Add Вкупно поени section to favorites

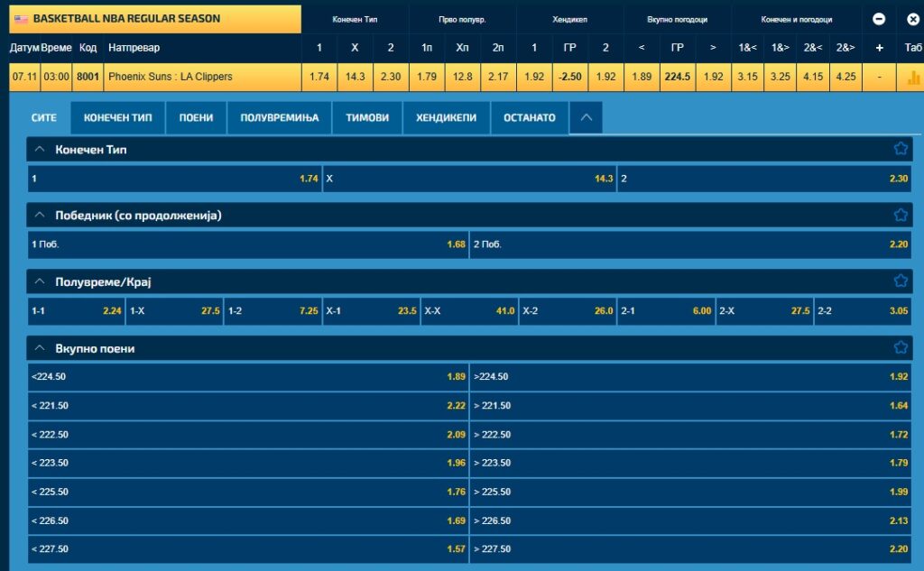click(900, 347)
